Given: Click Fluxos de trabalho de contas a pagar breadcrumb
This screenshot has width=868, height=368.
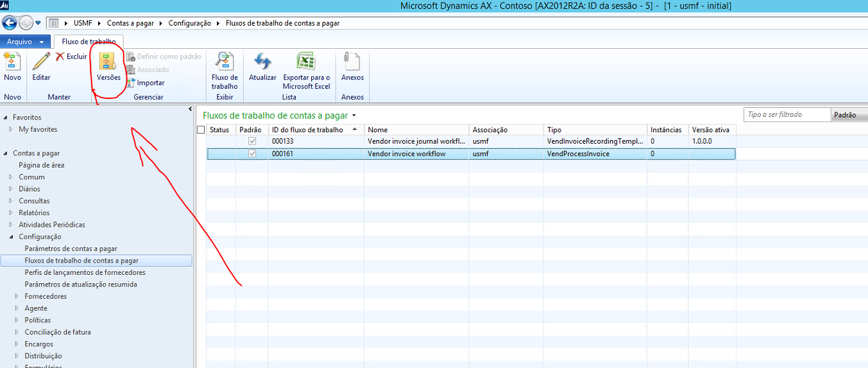Looking at the screenshot, I should click(283, 23).
